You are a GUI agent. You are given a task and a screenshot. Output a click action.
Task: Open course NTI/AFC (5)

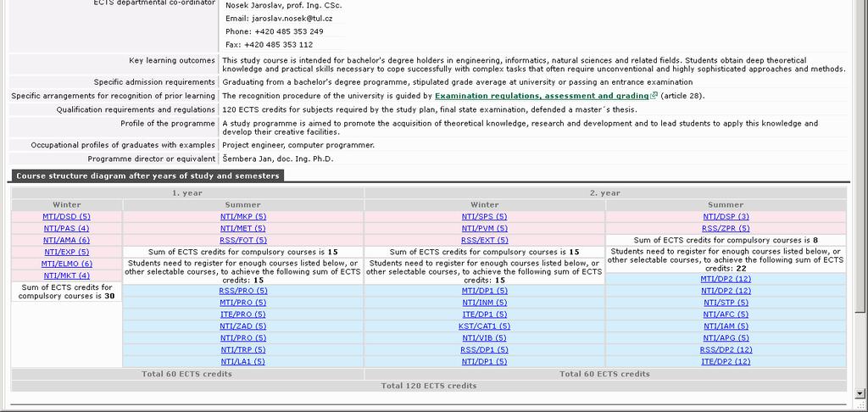[726, 314]
